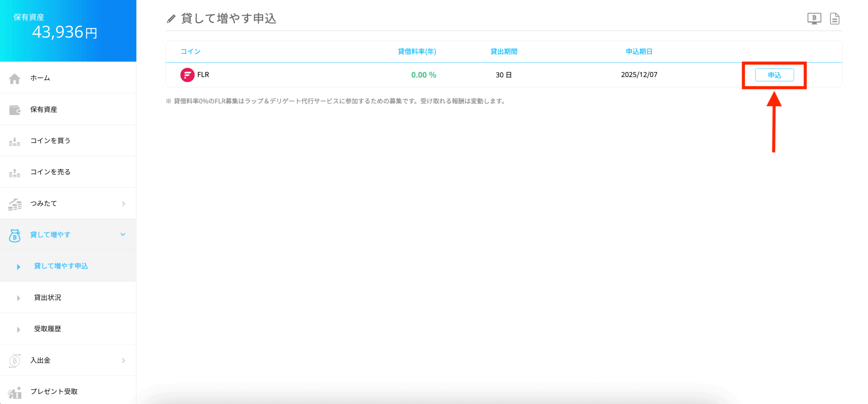The width and height of the screenshot is (868, 404).
Task: Click the FLR coin logo
Action: (187, 75)
